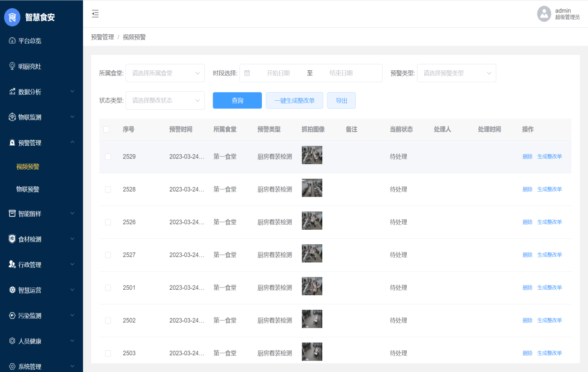This screenshot has height=372, width=588.
Task: Open 物联预警 submenu item
Action: [x=28, y=189]
